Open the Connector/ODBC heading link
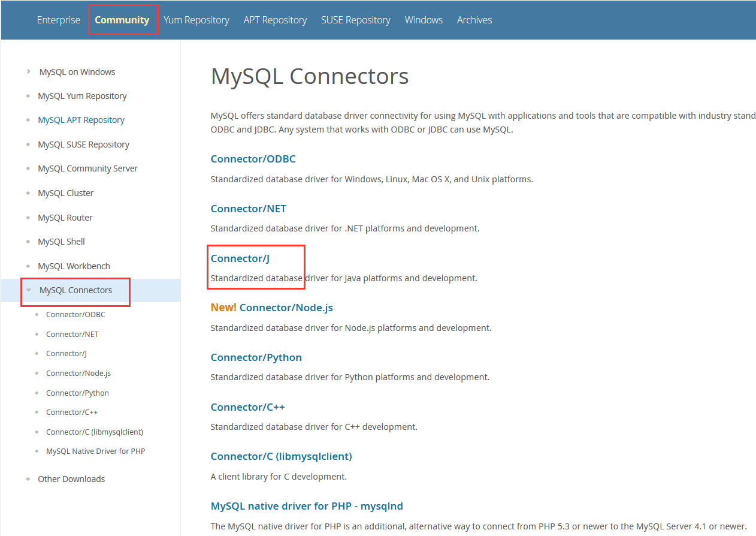This screenshot has height=536, width=756. (253, 158)
